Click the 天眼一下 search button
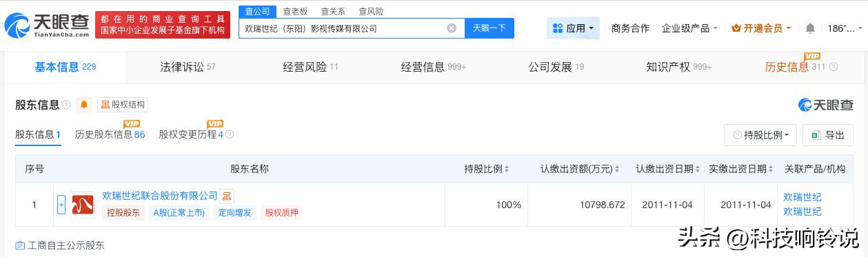The height and width of the screenshot is (257, 868). coord(489,28)
